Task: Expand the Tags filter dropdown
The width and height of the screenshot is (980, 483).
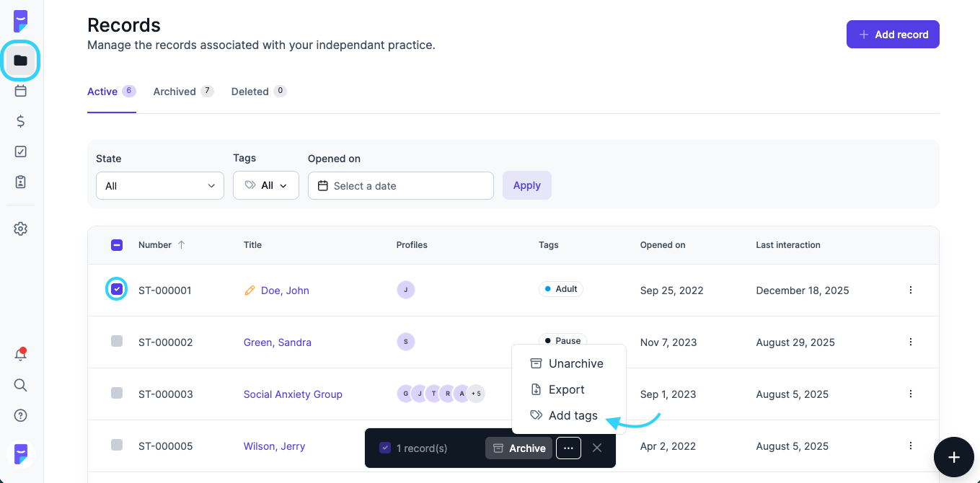Action: point(265,185)
